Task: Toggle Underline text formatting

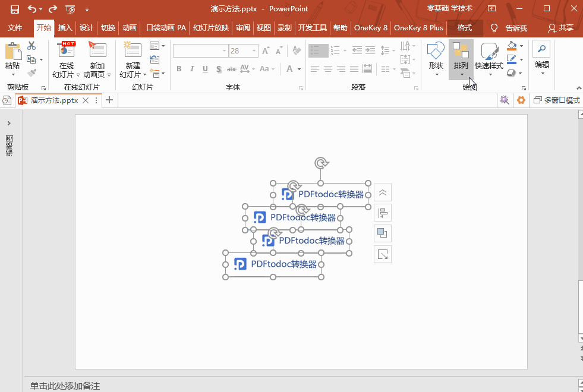Action: [206, 69]
